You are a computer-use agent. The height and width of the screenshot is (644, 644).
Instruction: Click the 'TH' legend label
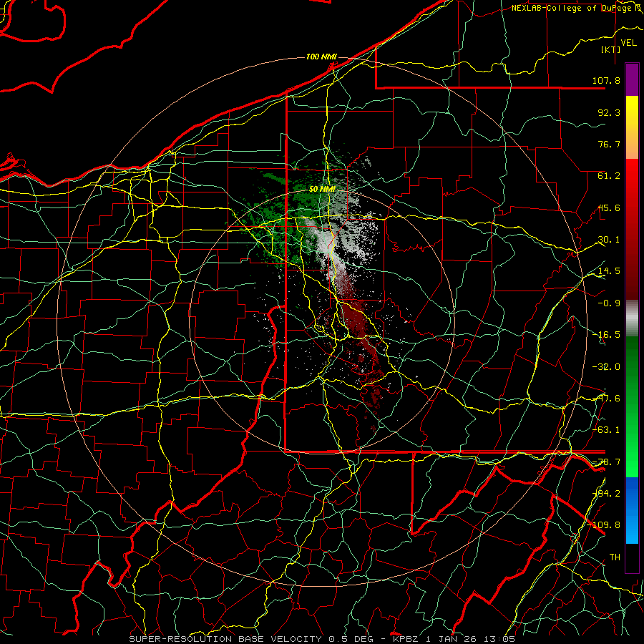[615, 557]
